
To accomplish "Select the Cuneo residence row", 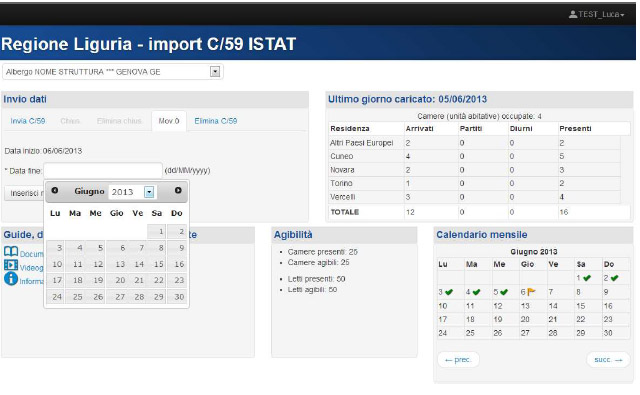I will (x=475, y=156).
